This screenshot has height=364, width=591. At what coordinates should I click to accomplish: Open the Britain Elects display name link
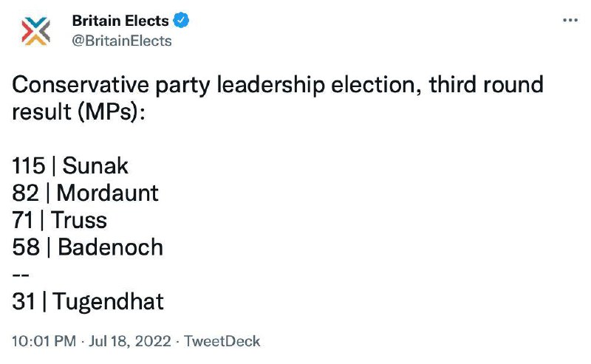(120, 21)
